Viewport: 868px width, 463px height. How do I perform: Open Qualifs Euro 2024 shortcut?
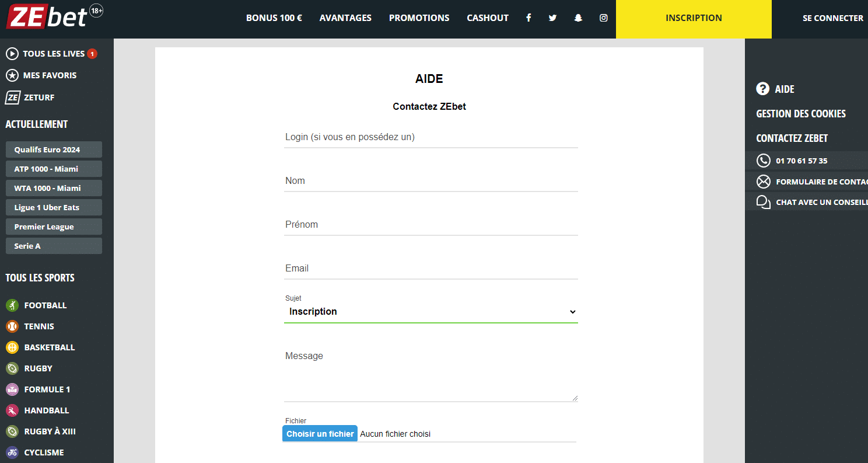pyautogui.click(x=54, y=149)
